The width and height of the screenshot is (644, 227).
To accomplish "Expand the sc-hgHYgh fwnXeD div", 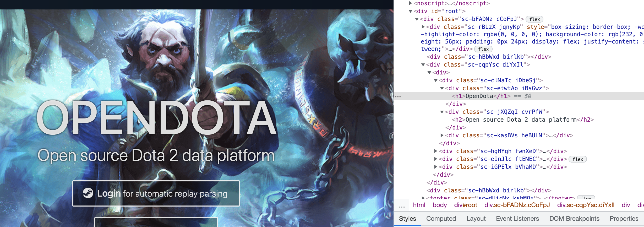I will pyautogui.click(x=436, y=151).
